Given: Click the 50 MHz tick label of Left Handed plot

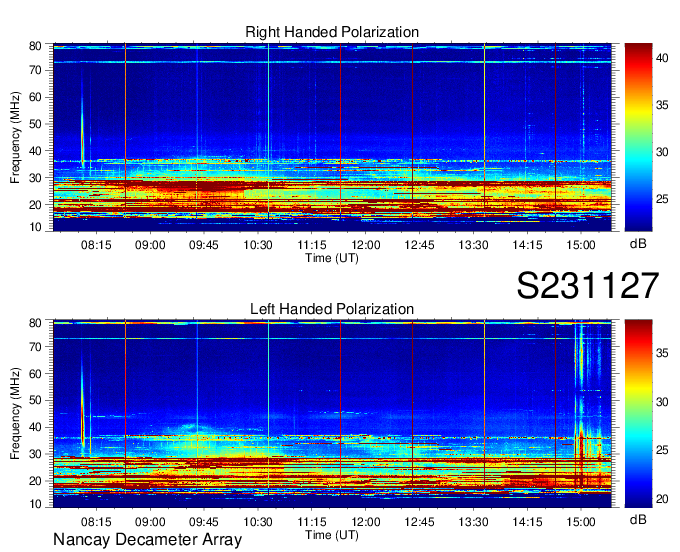Looking at the screenshot, I should pyautogui.click(x=35, y=400).
